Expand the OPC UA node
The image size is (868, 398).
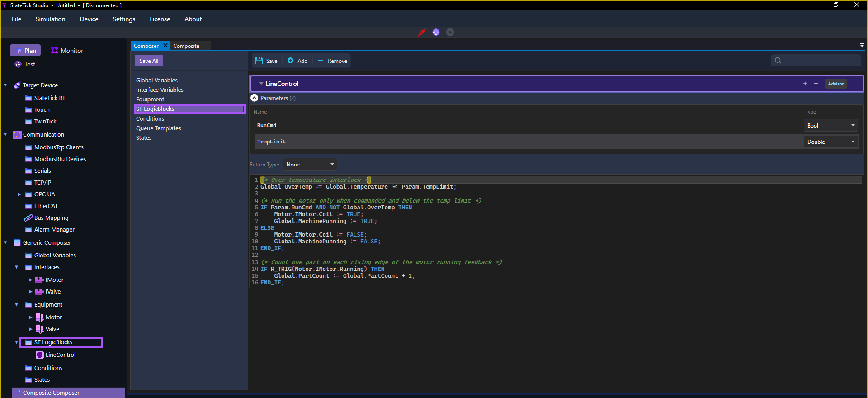(x=19, y=194)
